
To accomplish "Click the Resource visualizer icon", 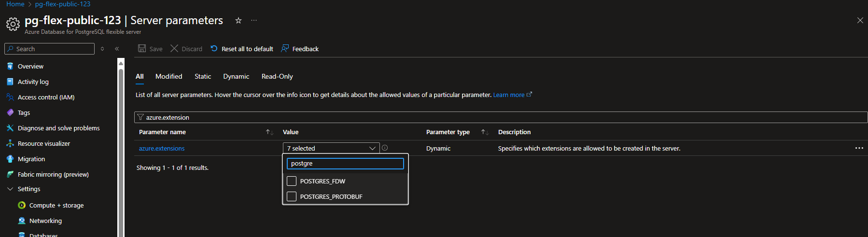I will tap(10, 143).
